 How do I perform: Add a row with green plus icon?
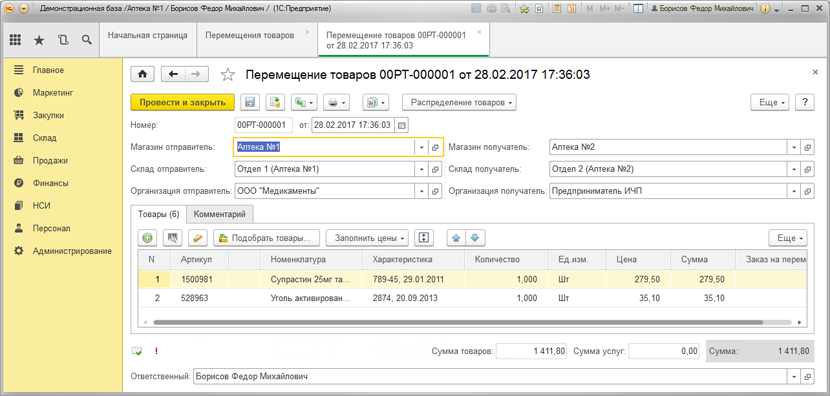(148, 238)
